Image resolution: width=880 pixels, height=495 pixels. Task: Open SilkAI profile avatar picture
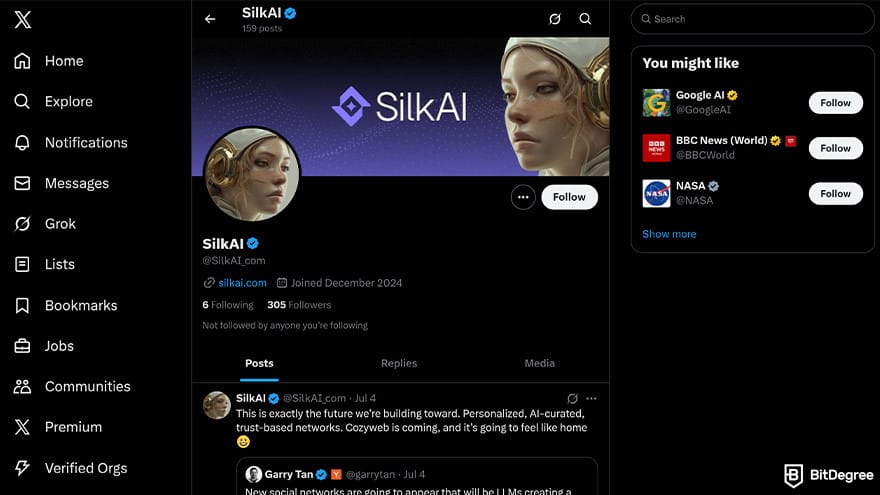(x=251, y=174)
